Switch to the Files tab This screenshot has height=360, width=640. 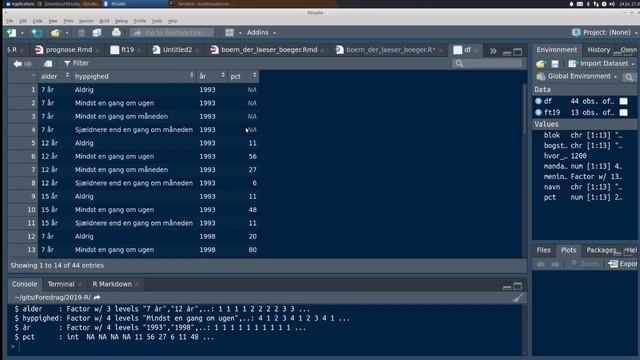point(543,250)
